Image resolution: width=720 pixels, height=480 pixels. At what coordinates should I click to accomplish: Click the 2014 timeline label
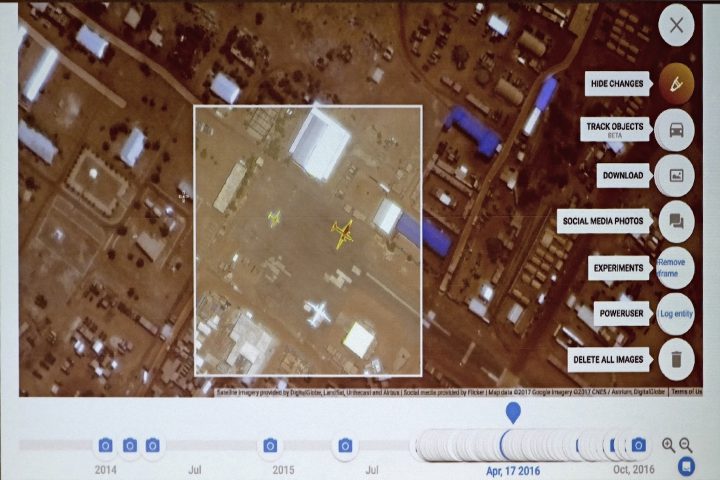(x=105, y=470)
